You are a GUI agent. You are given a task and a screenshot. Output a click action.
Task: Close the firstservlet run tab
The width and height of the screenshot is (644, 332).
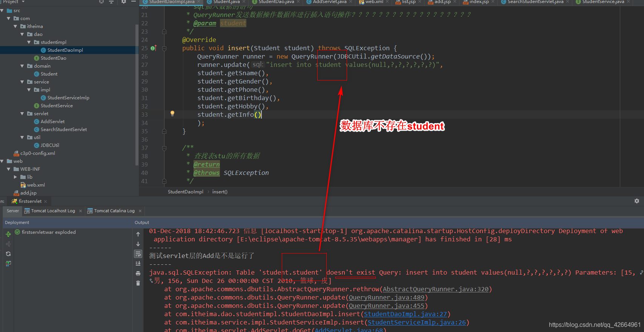[46, 201]
